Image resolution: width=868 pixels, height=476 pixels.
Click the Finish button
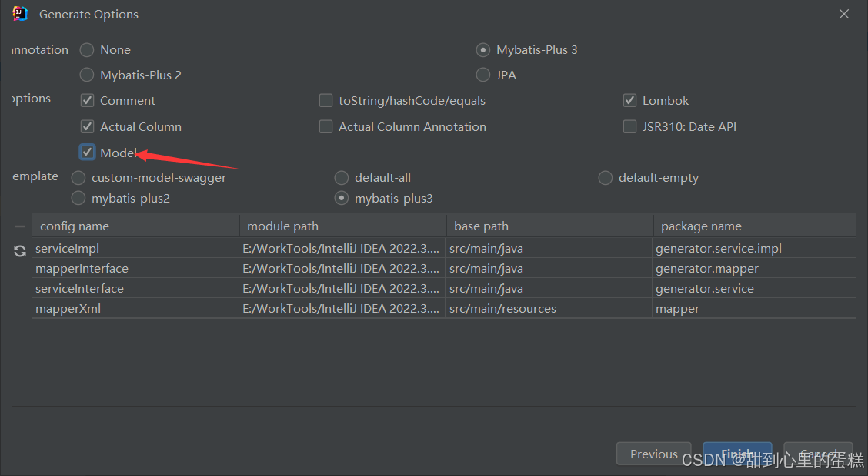coord(737,454)
